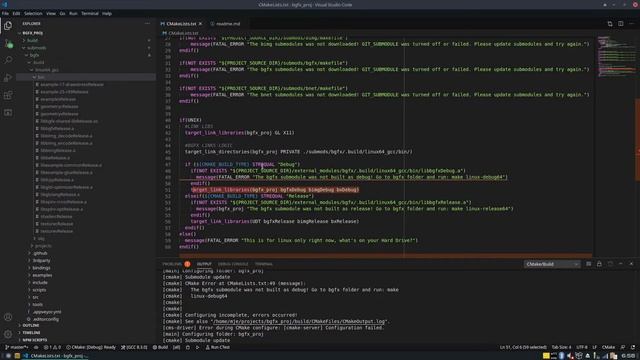The height and width of the screenshot is (360, 640).
Task: Open notifications bell in status bar
Action: (633, 347)
